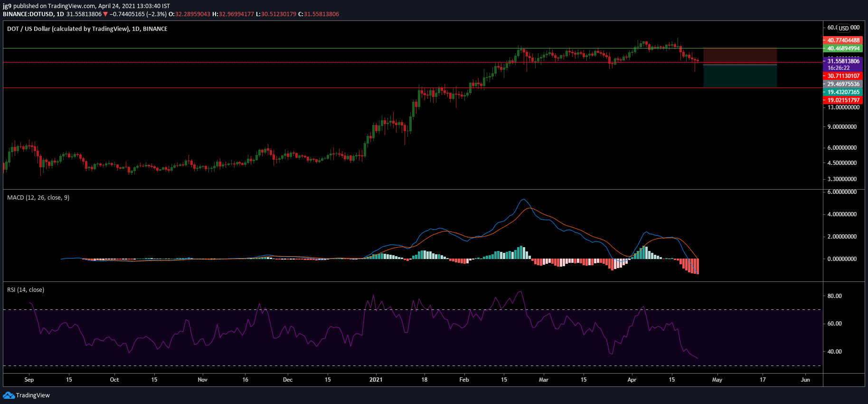Click the close value C:31.55813806
868x404 pixels.
(318, 14)
